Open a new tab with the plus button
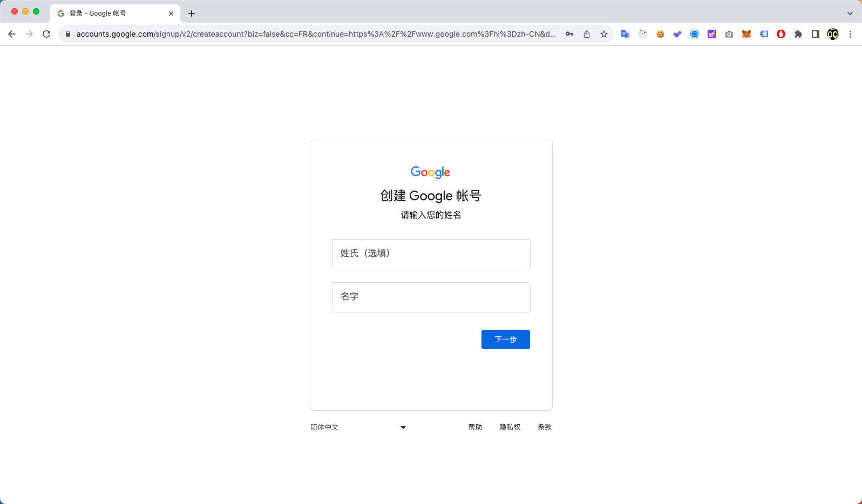 click(x=192, y=13)
